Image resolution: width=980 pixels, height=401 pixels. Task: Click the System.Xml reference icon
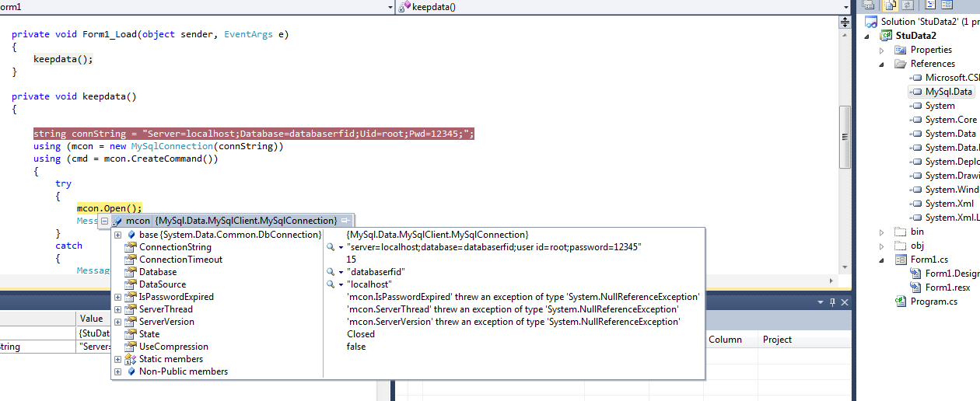[x=916, y=204]
